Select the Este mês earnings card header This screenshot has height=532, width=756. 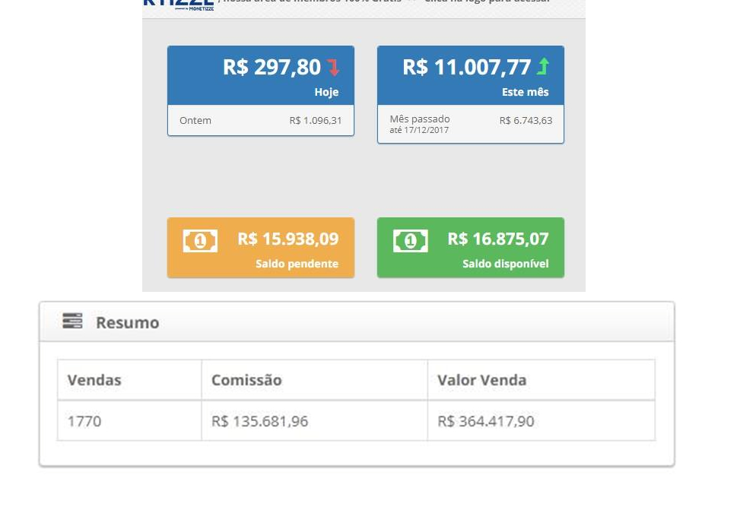pyautogui.click(x=471, y=76)
